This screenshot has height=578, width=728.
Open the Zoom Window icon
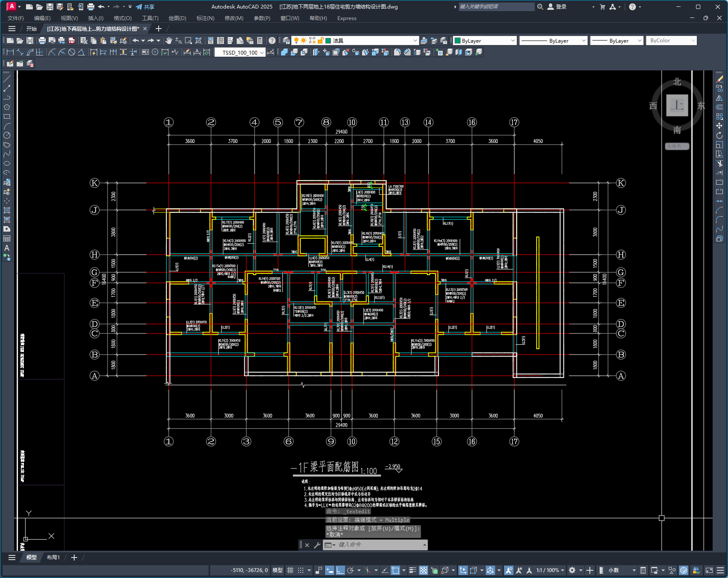pos(189,41)
